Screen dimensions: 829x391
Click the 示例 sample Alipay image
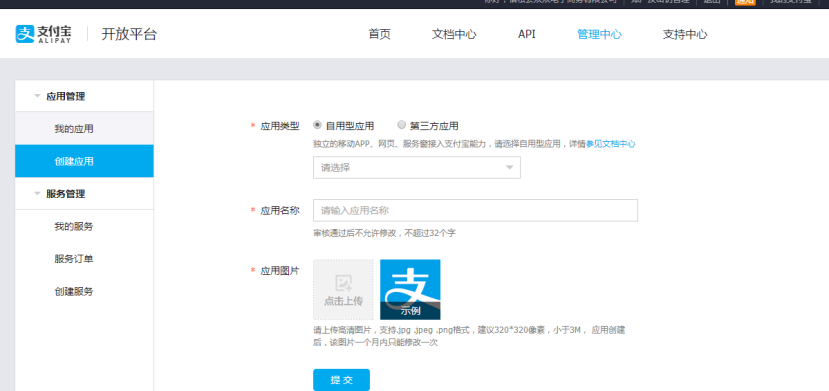(410, 290)
